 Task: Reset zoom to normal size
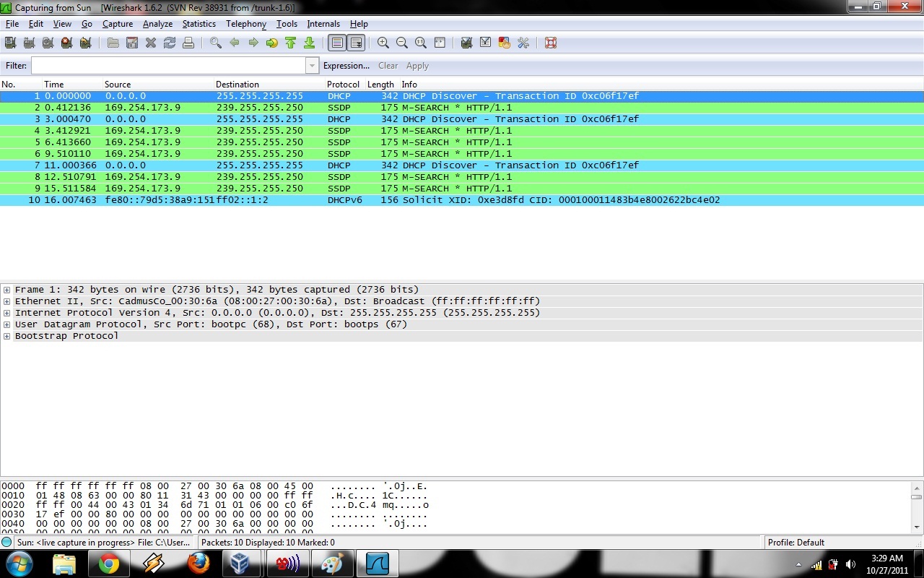[x=421, y=43]
